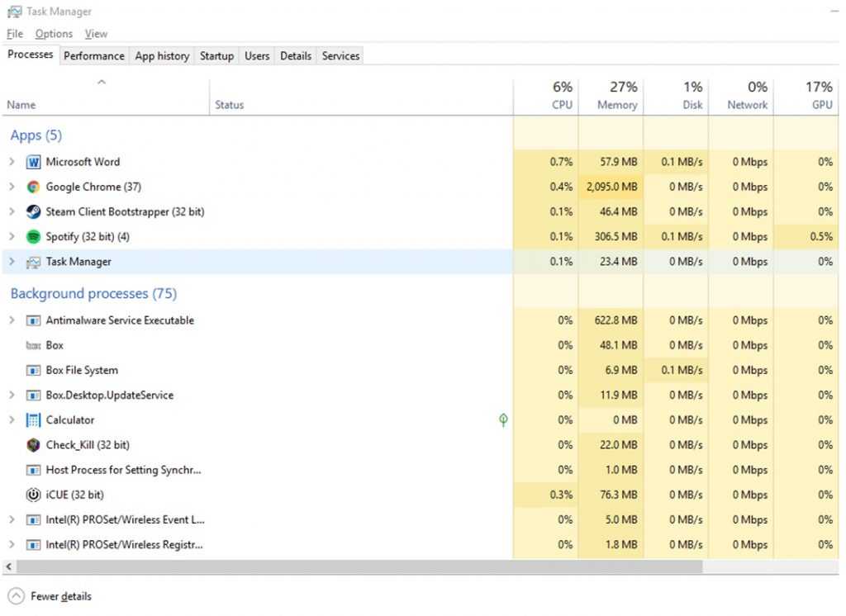This screenshot has width=846, height=616.
Task: Expand the Microsoft Word process group
Action: pyautogui.click(x=12, y=162)
